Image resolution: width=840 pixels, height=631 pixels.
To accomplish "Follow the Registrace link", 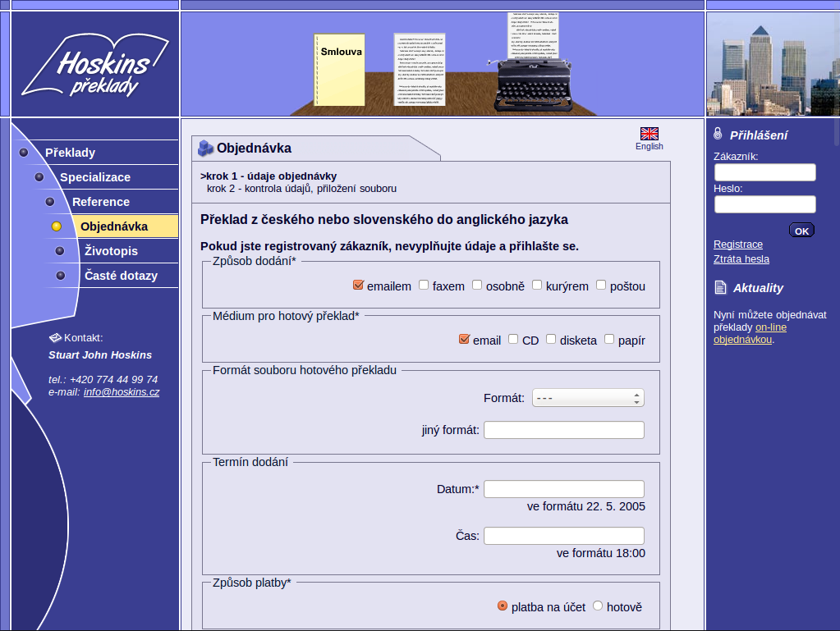I will pos(738,245).
